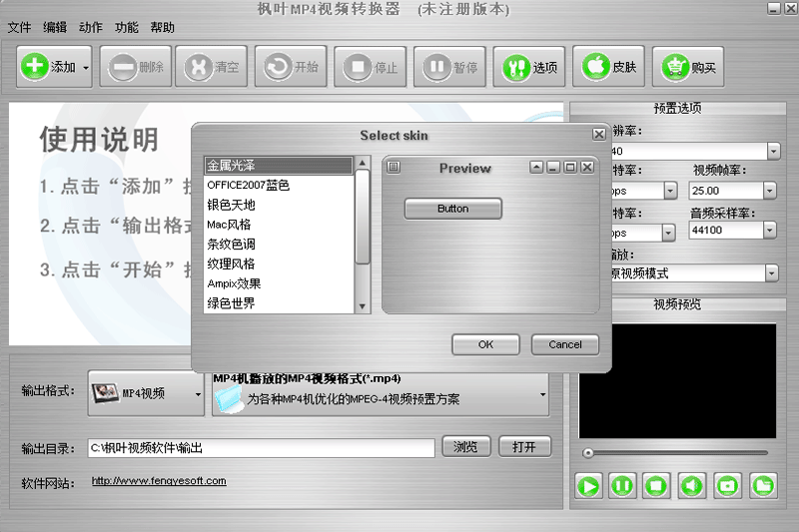This screenshot has height=532, width=799.
Task: Click the Preview window system menu icon
Action: [394, 167]
